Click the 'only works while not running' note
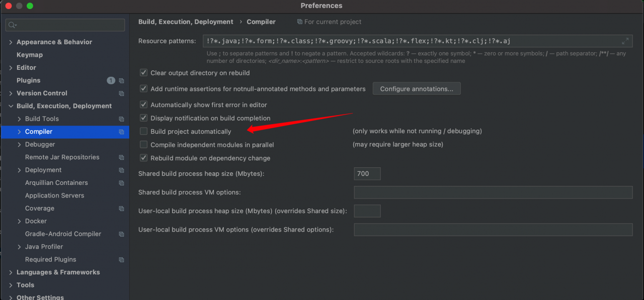The height and width of the screenshot is (300, 644). pyautogui.click(x=417, y=131)
